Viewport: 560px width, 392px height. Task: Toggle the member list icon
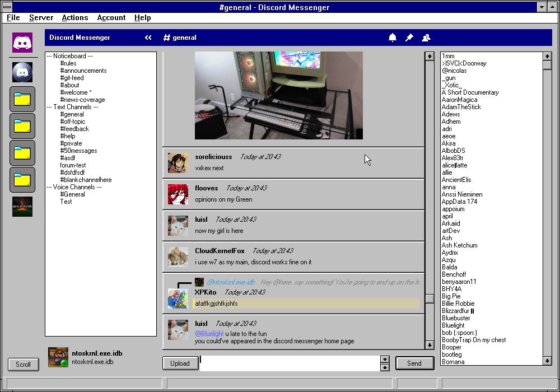[x=426, y=38]
